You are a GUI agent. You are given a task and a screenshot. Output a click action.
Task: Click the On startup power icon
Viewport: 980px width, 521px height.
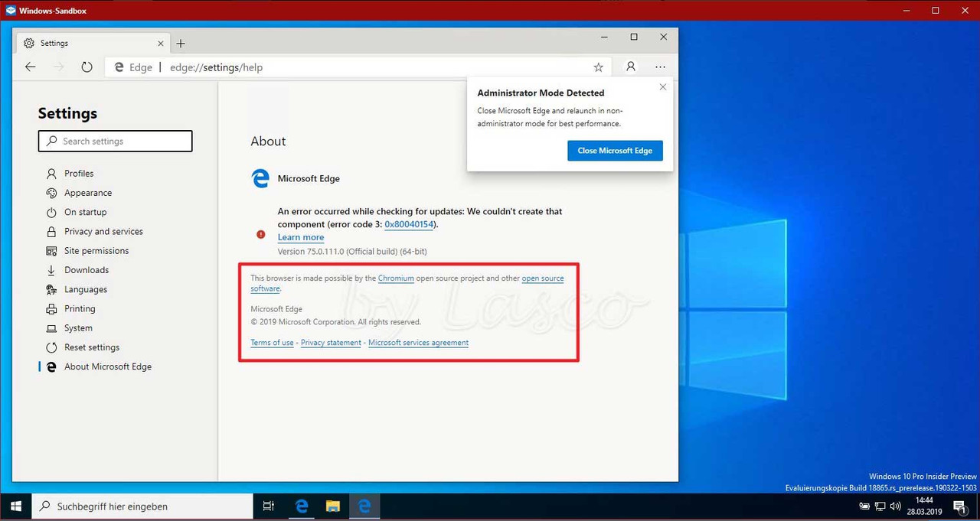(x=51, y=212)
